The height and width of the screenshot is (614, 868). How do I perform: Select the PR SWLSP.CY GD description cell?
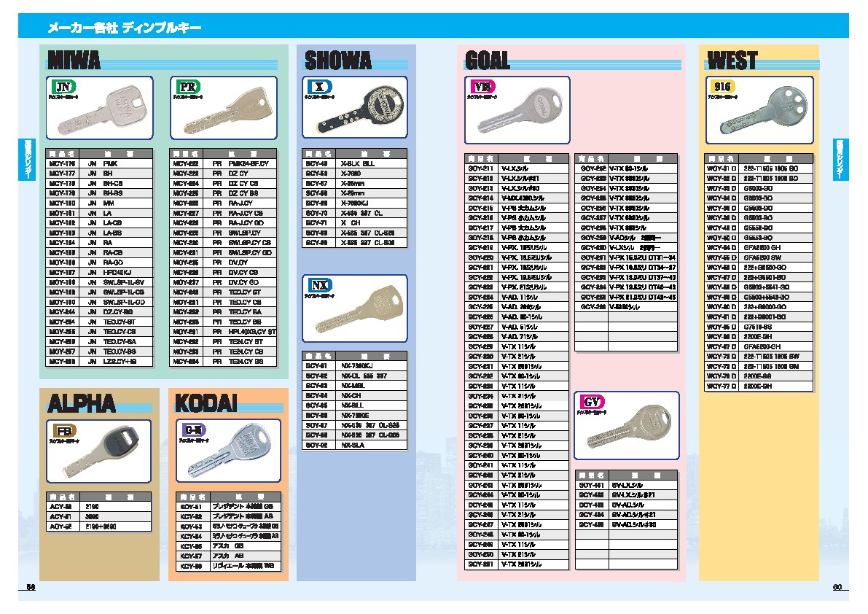(x=241, y=253)
